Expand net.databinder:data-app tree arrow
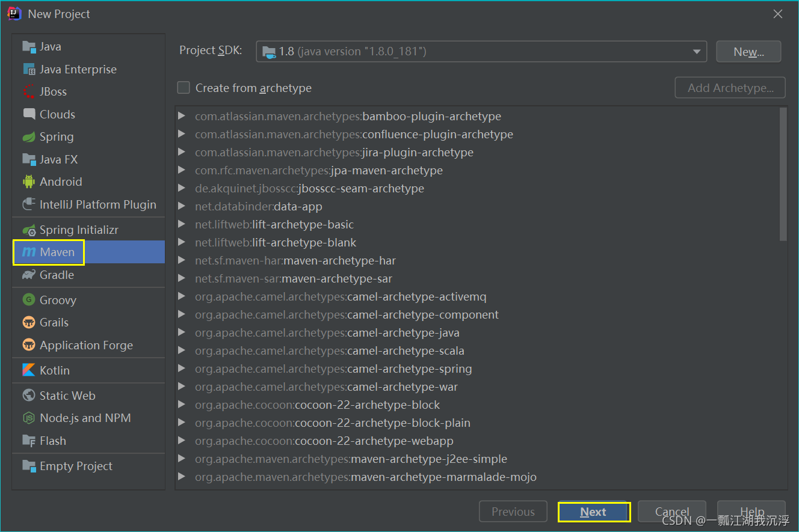This screenshot has width=799, height=532. [182, 206]
